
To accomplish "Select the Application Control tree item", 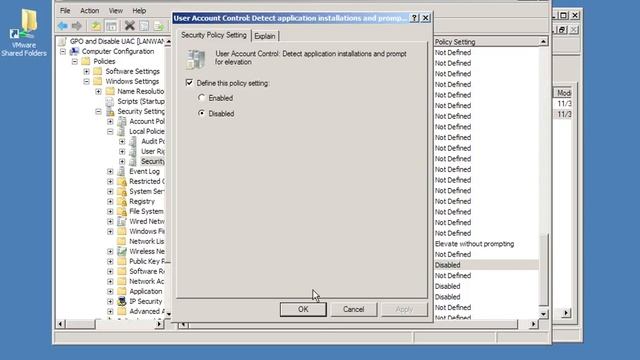I will [x=146, y=291].
